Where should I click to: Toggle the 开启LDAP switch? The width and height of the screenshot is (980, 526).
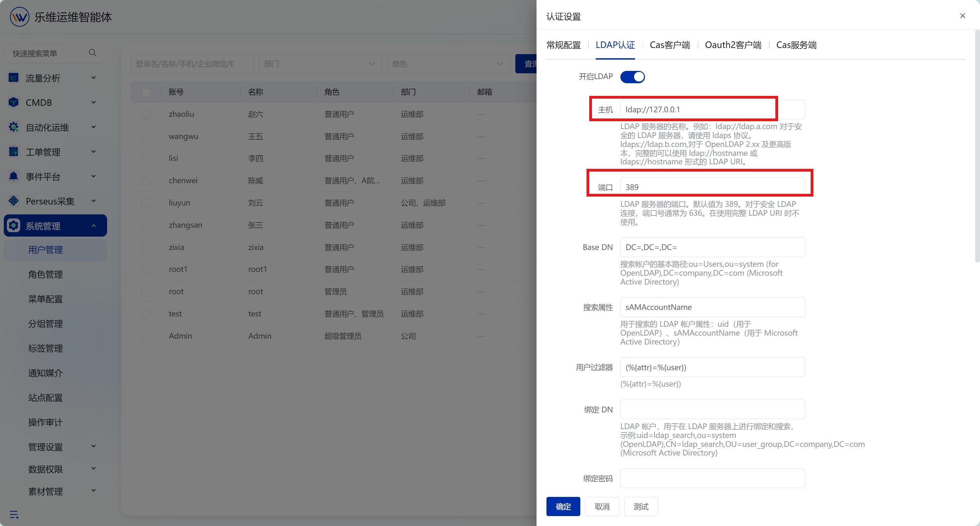point(632,77)
